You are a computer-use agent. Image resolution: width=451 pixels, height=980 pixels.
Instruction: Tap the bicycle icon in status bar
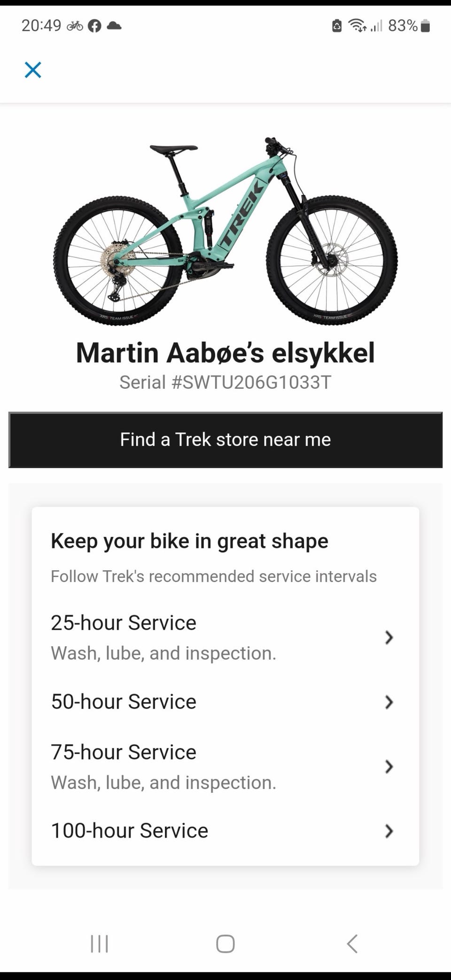[75, 26]
